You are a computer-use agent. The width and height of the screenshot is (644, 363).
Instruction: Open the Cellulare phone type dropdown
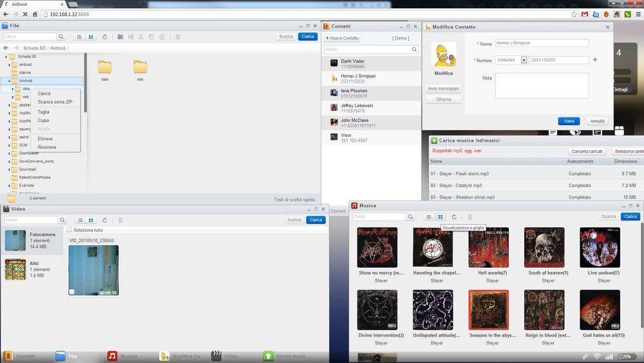524,60
